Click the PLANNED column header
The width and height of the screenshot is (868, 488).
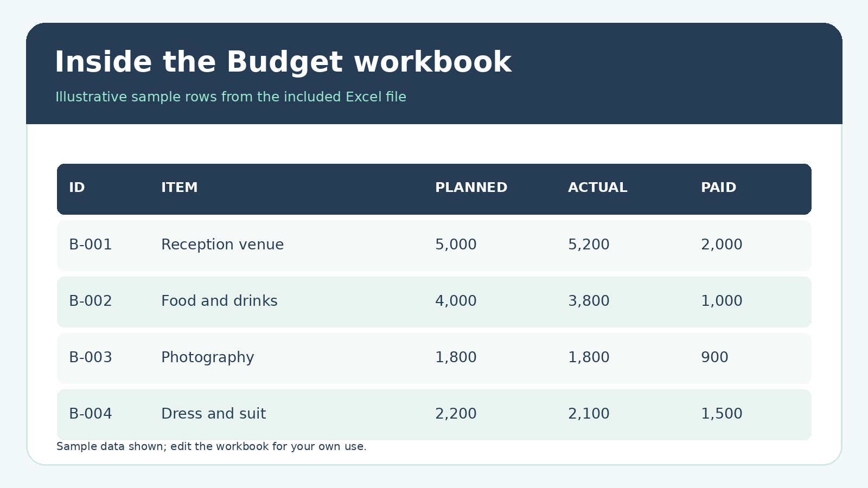(x=471, y=188)
